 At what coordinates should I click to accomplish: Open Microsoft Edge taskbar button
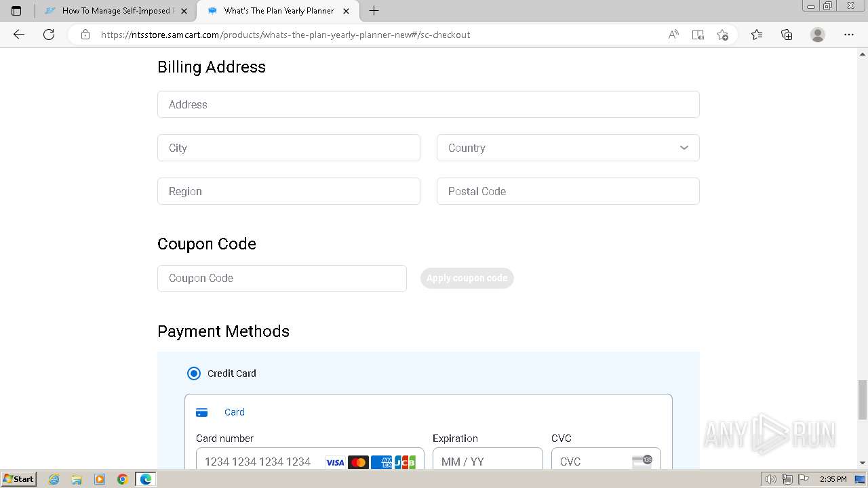[146, 479]
